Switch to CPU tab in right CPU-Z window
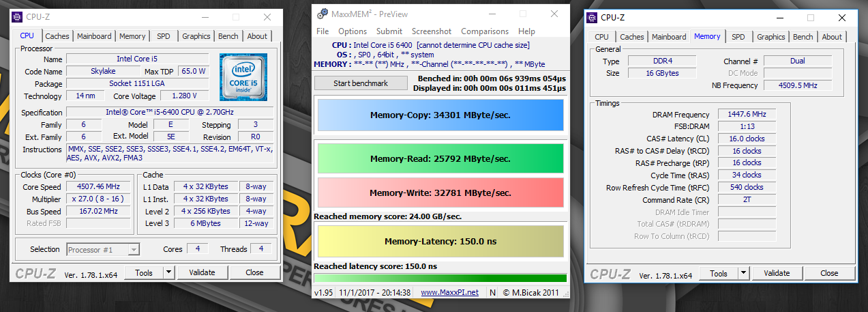This screenshot has width=868, height=312. (x=602, y=37)
